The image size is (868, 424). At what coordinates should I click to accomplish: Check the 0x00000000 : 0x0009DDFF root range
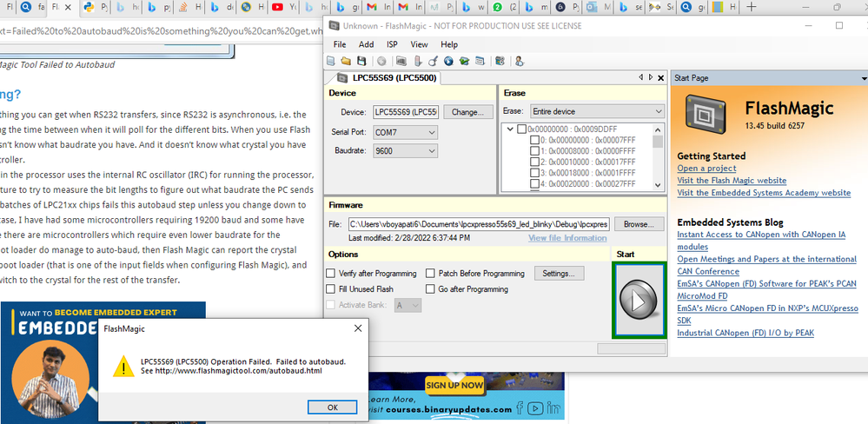pyautogui.click(x=521, y=129)
